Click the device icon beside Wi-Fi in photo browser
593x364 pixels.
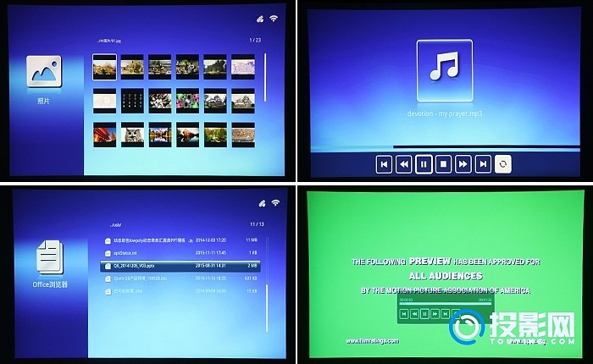(x=260, y=19)
